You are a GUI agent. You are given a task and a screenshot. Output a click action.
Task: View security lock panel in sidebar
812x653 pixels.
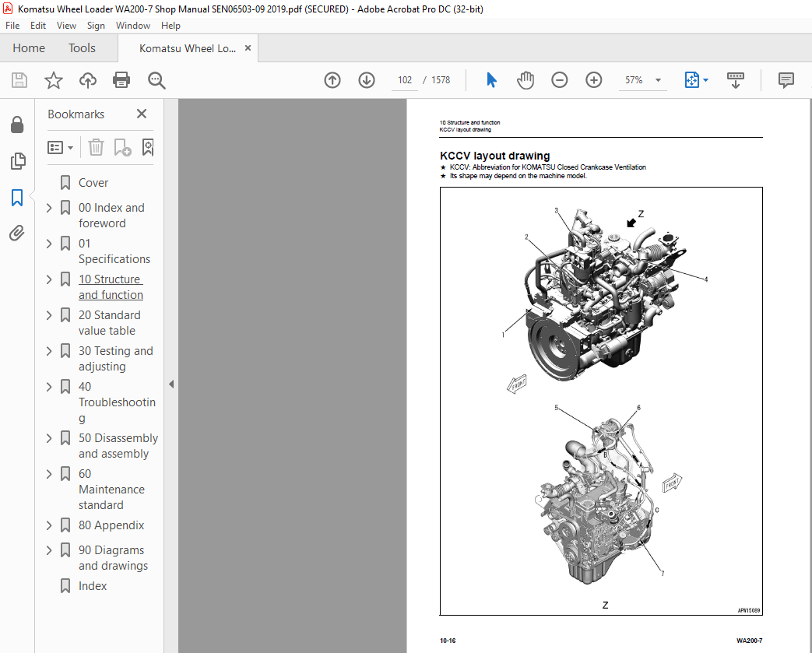(17, 125)
